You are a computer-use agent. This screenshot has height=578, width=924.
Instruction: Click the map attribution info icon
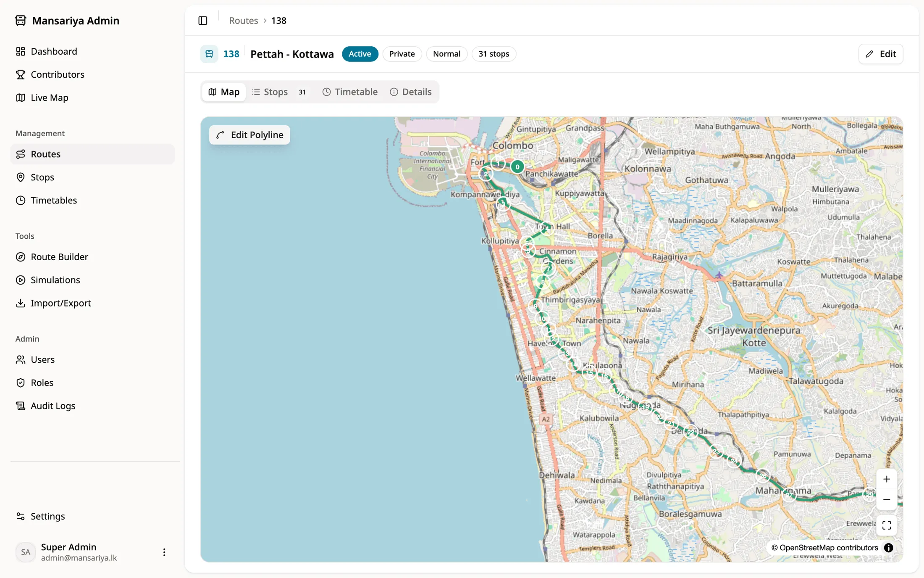click(889, 548)
